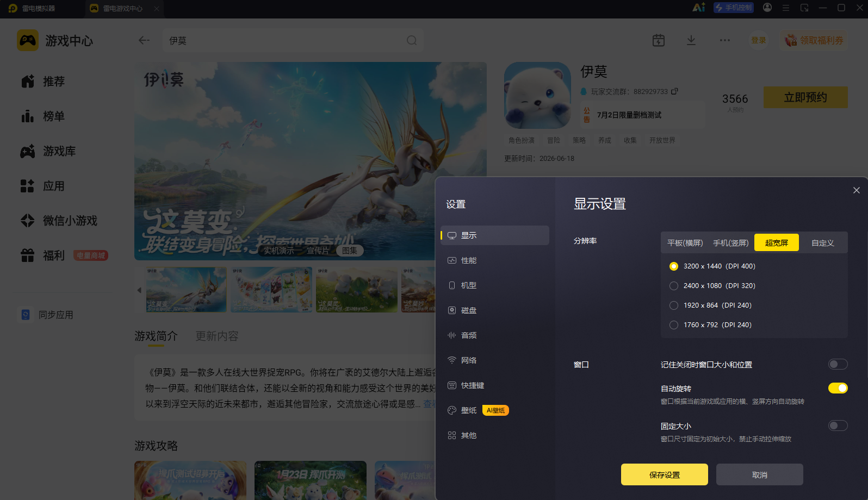Image resolution: width=868 pixels, height=500 pixels.
Task: Click the 登录 login button
Action: [x=759, y=40]
